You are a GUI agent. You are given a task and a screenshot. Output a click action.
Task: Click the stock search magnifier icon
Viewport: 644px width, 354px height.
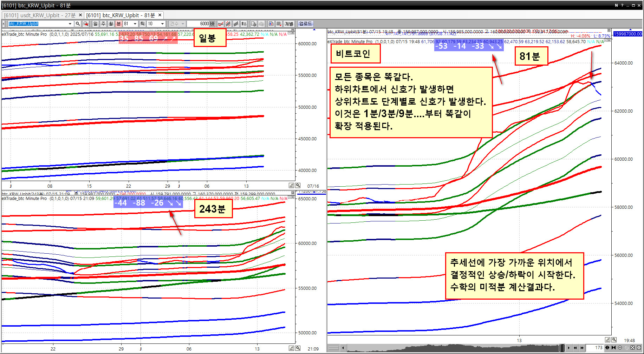click(78, 24)
